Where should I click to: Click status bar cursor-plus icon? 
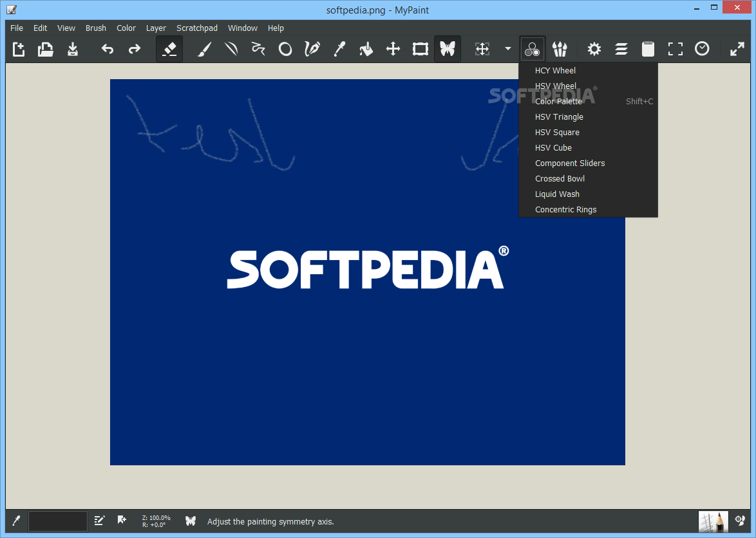point(122,520)
